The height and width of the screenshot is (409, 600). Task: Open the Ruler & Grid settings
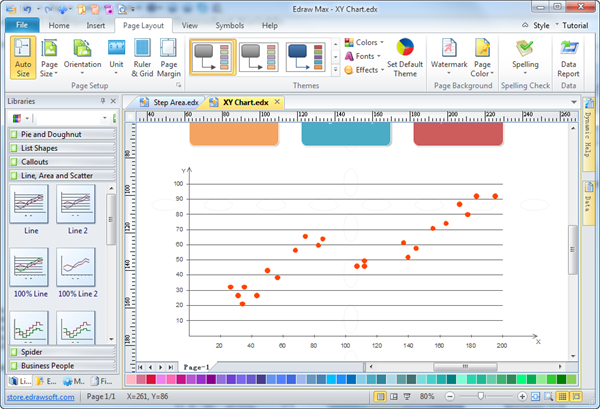(x=143, y=58)
